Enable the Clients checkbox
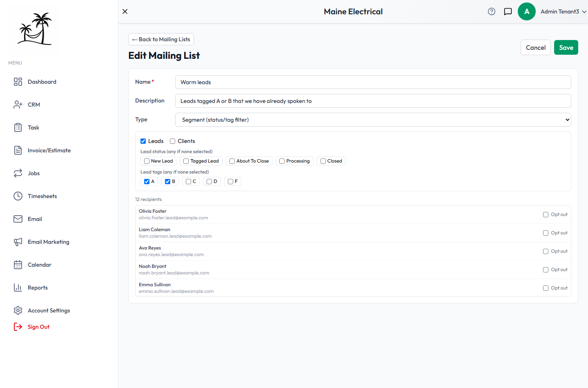 (172, 141)
